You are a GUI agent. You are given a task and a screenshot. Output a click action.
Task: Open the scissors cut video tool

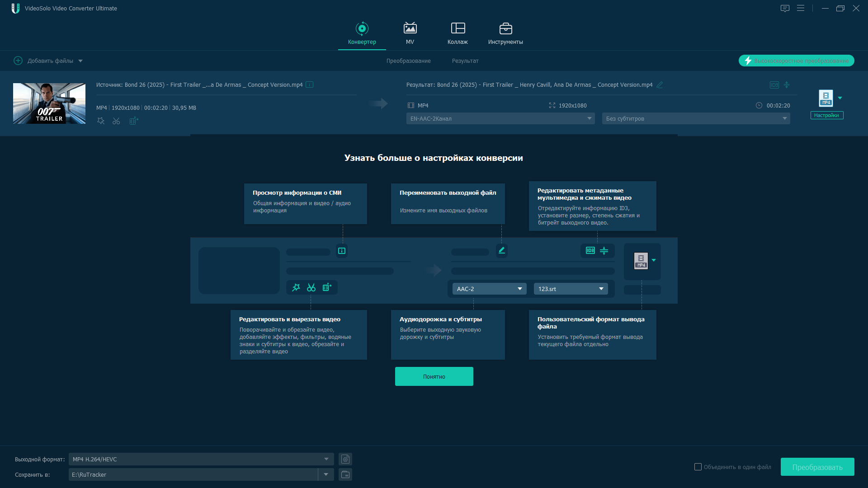(x=116, y=121)
